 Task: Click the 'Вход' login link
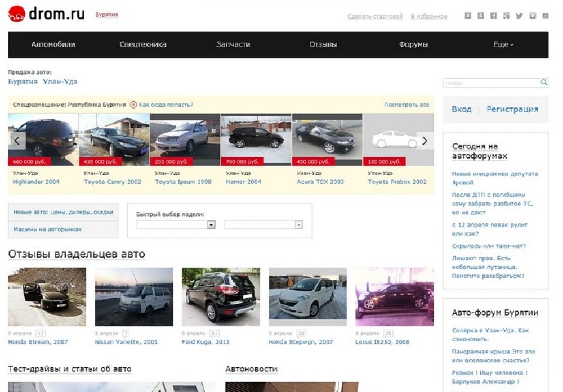tap(462, 109)
